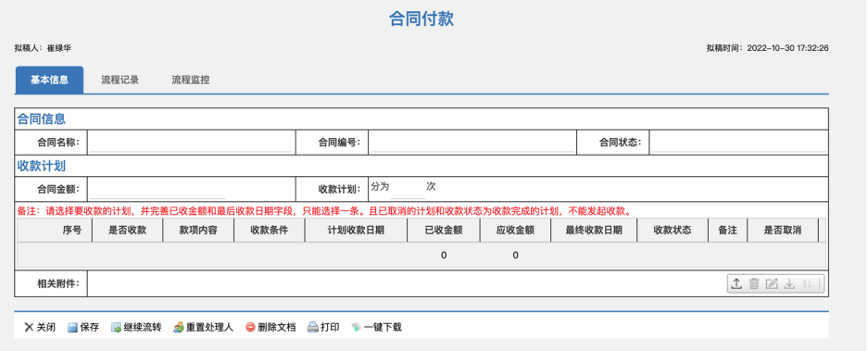Click 继续流转 to continue workflow
Viewport: 868px width, 351px height.
coord(136,327)
